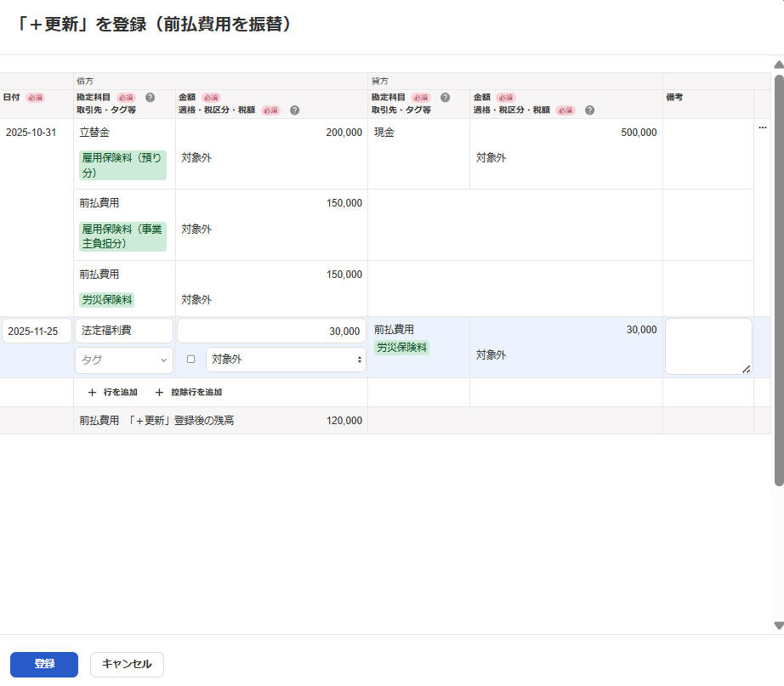The height and width of the screenshot is (686, 784).
Task: Click the 備考 textarea in edit row
Action: pos(708,347)
